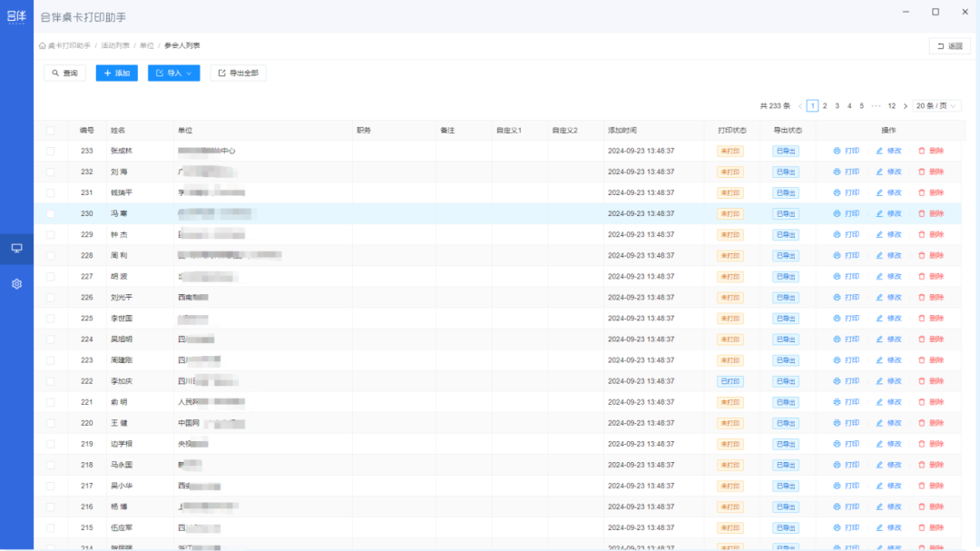Open the settings gear in sidebar
This screenshot has height=551, width=980.
[x=17, y=284]
